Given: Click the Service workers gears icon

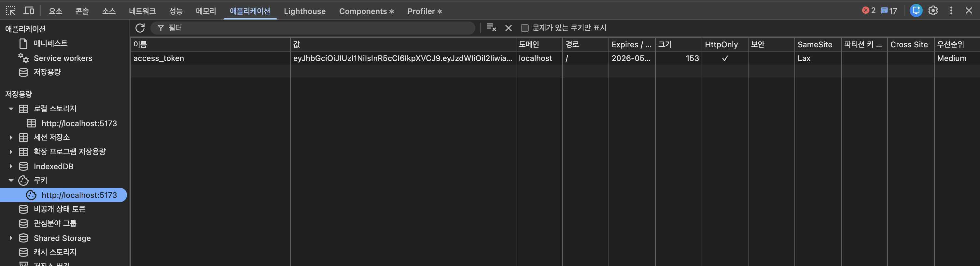Looking at the screenshot, I should point(23,58).
